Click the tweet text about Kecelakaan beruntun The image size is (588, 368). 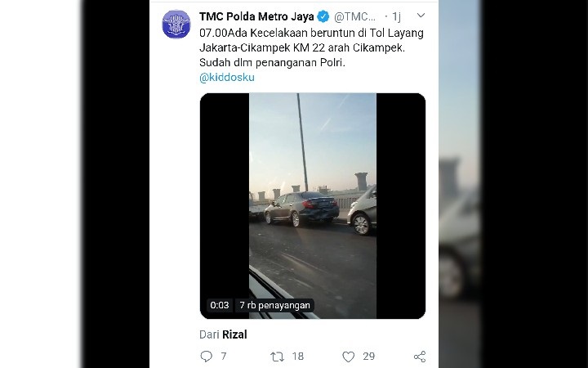(312, 47)
